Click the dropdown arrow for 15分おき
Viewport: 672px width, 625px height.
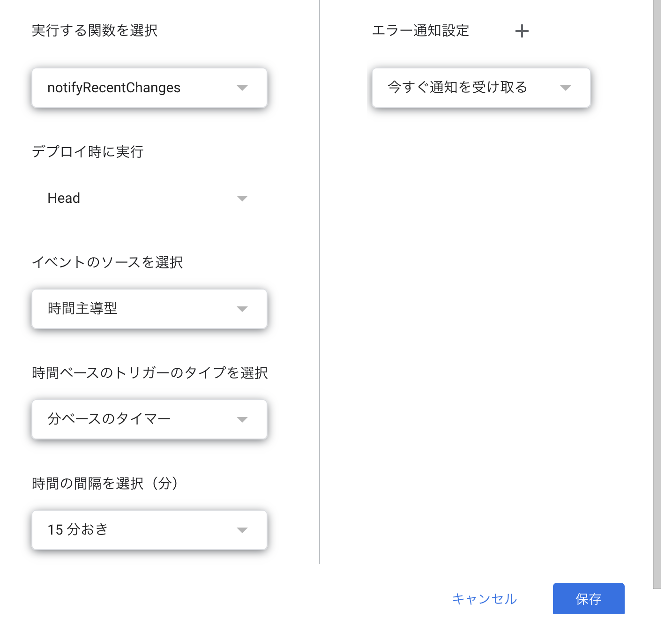[x=242, y=530]
